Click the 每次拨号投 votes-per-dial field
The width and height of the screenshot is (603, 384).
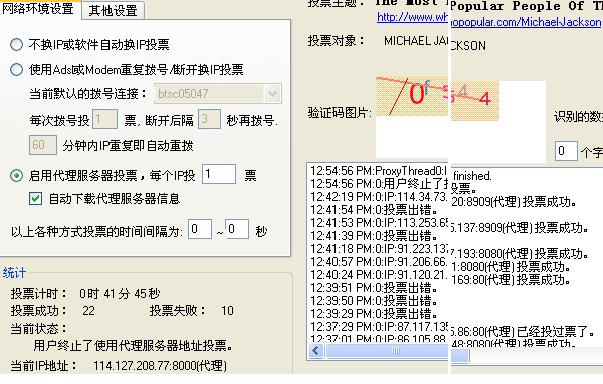point(105,119)
